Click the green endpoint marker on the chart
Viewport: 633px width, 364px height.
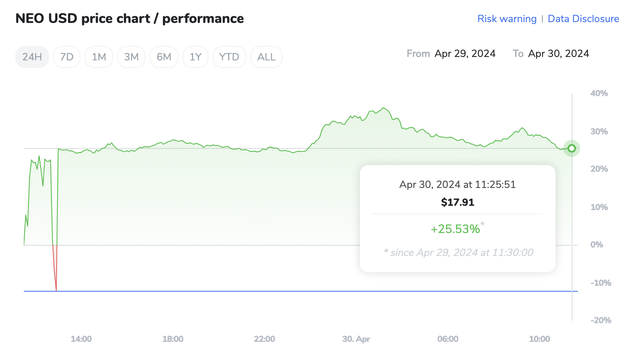point(571,148)
